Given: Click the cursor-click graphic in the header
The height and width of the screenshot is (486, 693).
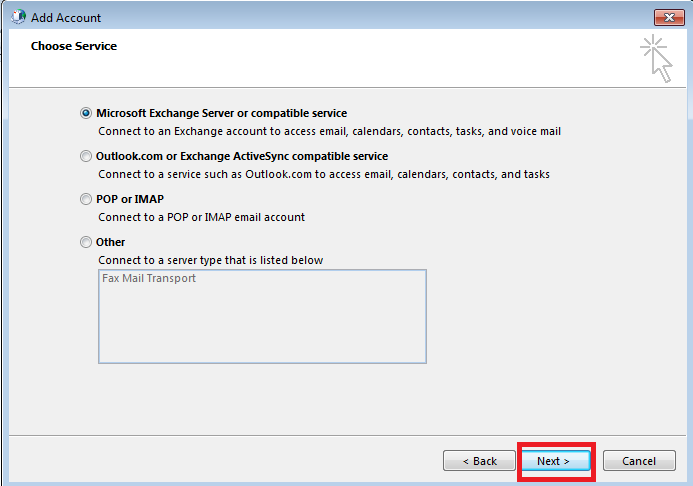Looking at the screenshot, I should [656, 58].
